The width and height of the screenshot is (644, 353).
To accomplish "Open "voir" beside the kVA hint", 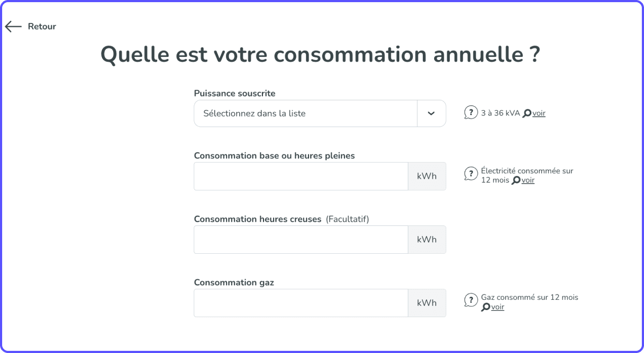I will [538, 113].
